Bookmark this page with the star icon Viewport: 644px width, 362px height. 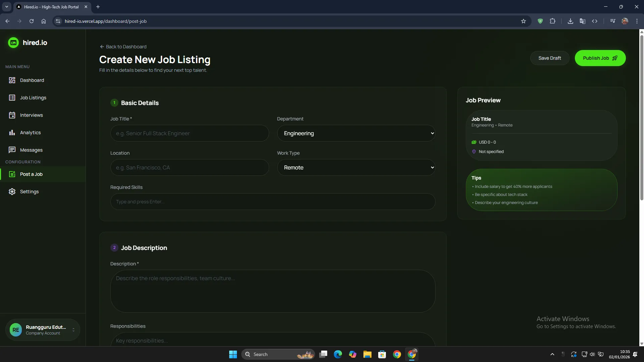pyautogui.click(x=523, y=21)
